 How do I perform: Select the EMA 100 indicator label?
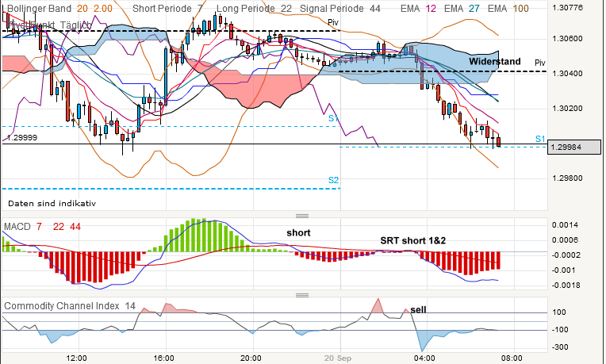(508, 9)
